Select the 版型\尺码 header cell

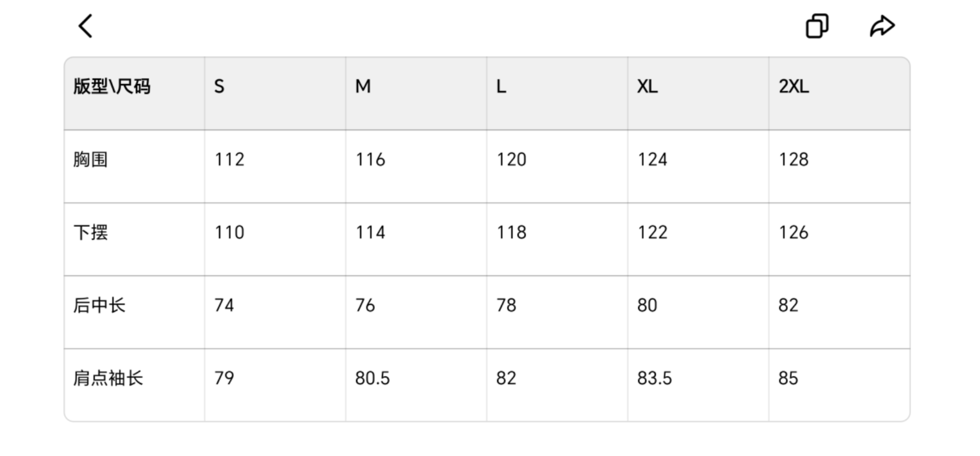click(x=112, y=86)
